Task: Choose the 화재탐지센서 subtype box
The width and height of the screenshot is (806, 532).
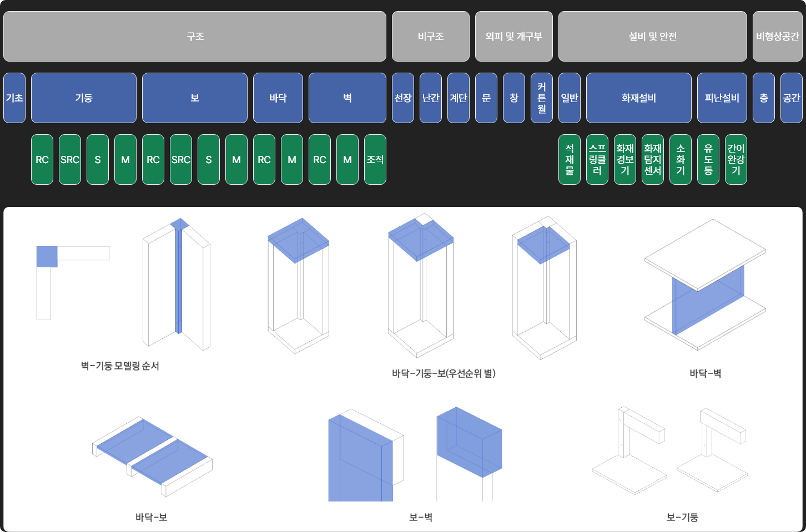Action: (x=652, y=160)
